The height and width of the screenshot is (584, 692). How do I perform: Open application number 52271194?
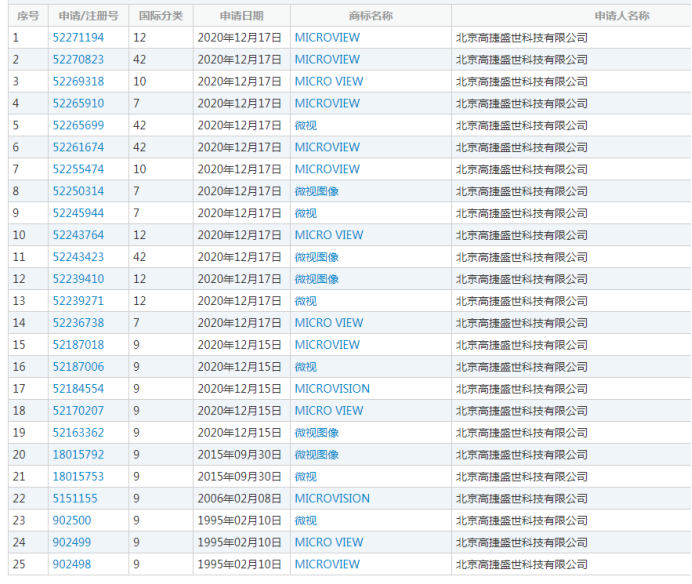pos(78,38)
